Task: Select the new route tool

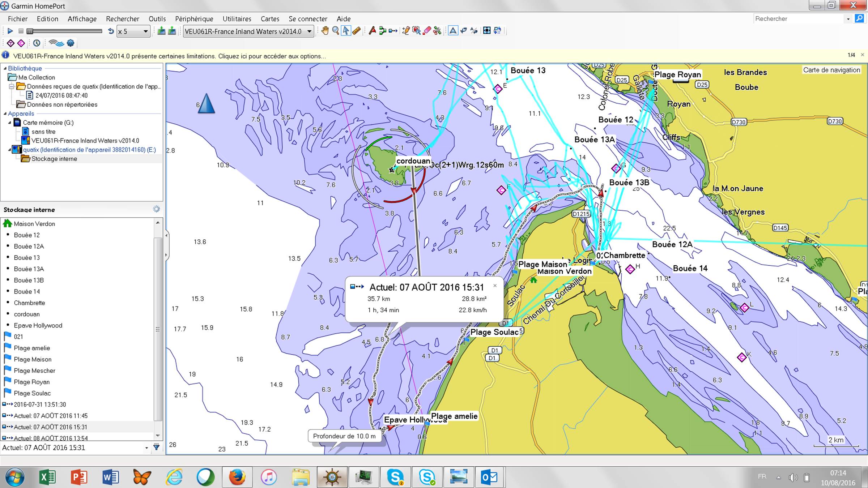Action: tap(383, 31)
